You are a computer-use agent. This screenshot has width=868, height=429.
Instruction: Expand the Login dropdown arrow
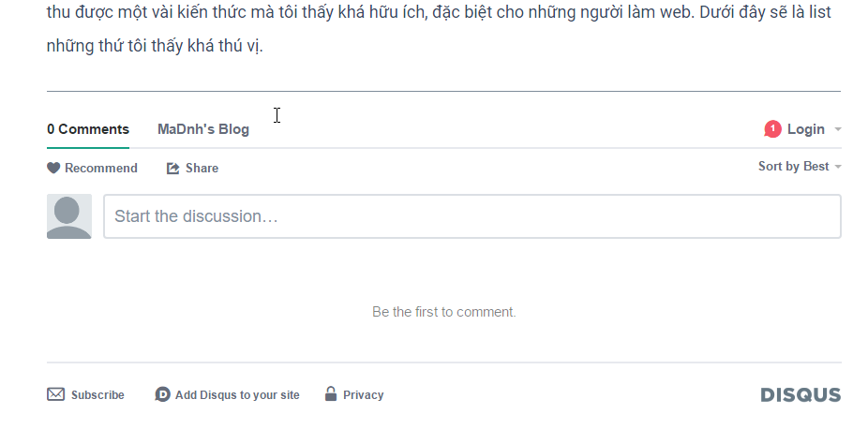(837, 129)
